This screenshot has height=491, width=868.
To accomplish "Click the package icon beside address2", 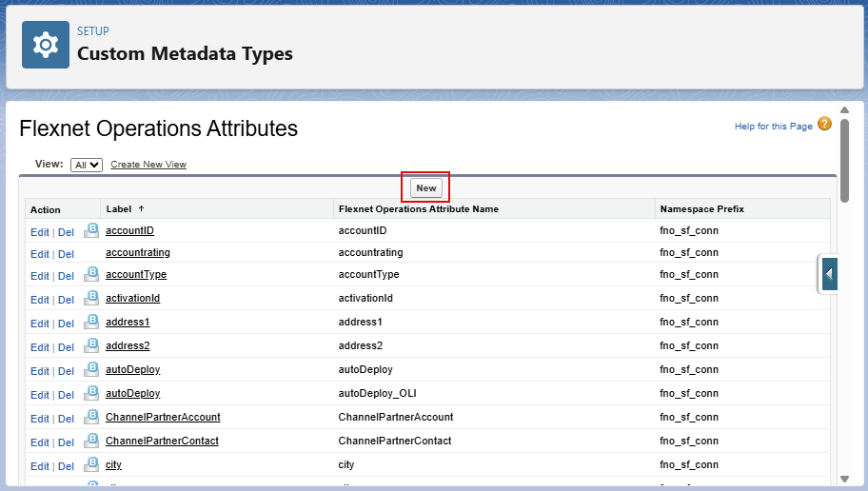I will [x=91, y=344].
